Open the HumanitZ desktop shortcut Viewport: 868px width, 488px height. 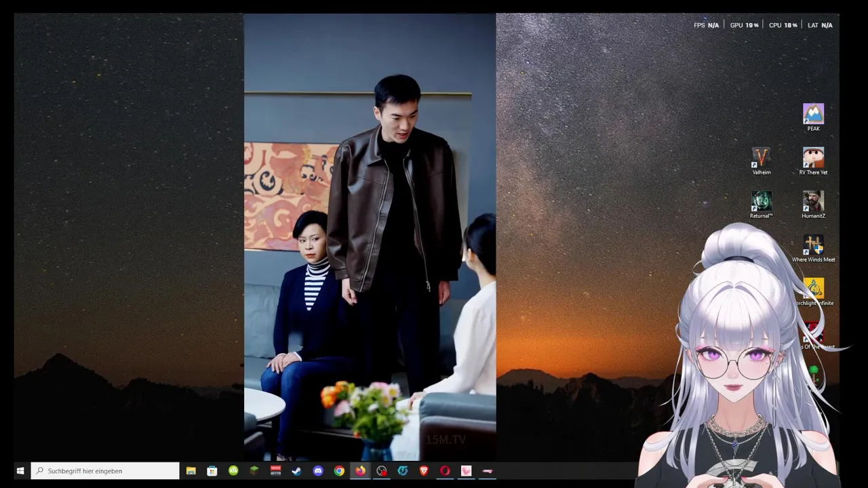click(813, 205)
